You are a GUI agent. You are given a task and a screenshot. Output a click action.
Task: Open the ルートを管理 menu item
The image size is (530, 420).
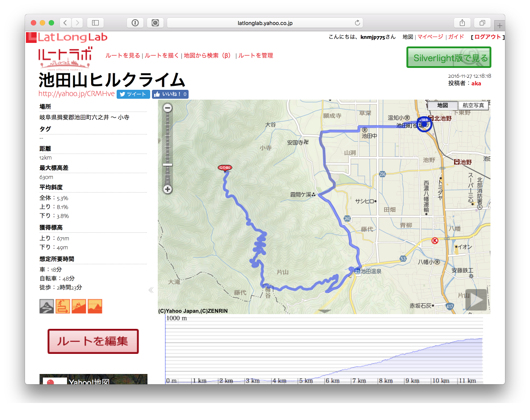tap(256, 55)
